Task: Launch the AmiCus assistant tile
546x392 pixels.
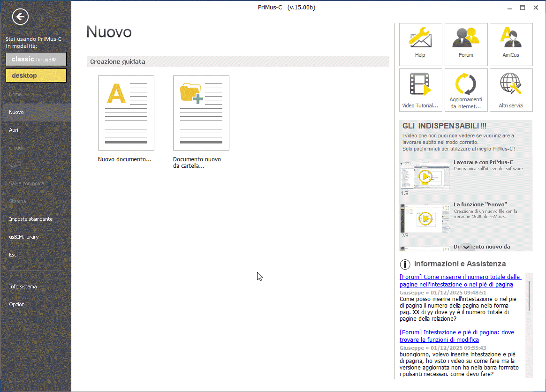Action: pyautogui.click(x=511, y=39)
